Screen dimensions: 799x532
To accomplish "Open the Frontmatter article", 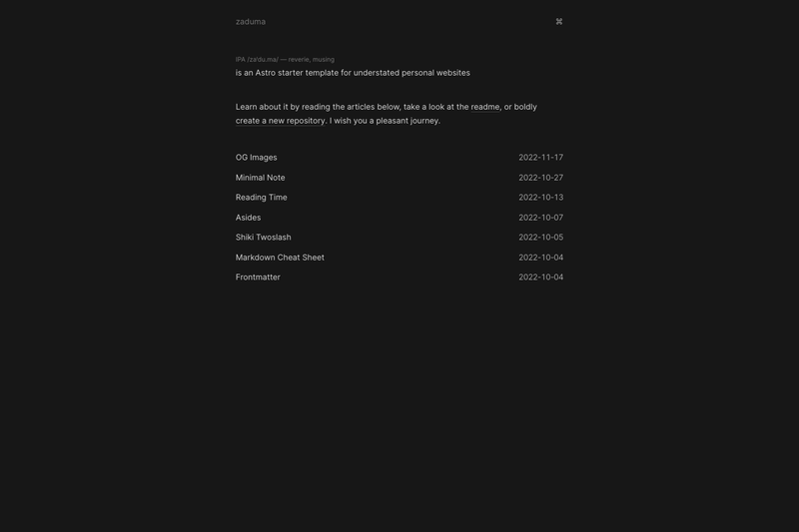I will (x=258, y=277).
